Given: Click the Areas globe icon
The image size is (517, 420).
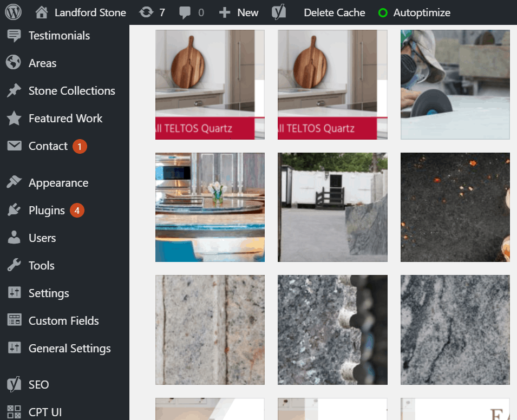Looking at the screenshot, I should (x=14, y=63).
